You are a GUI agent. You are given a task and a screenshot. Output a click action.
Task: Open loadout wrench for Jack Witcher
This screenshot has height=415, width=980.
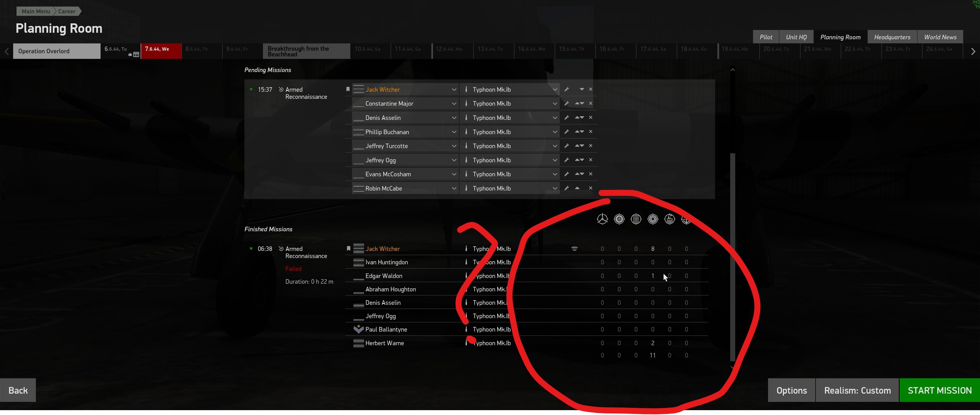566,89
